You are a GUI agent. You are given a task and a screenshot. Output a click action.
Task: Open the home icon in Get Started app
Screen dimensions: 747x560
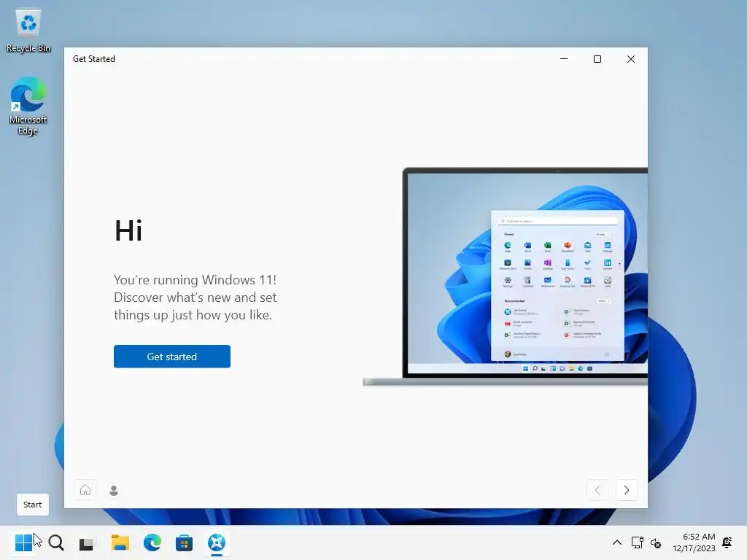85,489
